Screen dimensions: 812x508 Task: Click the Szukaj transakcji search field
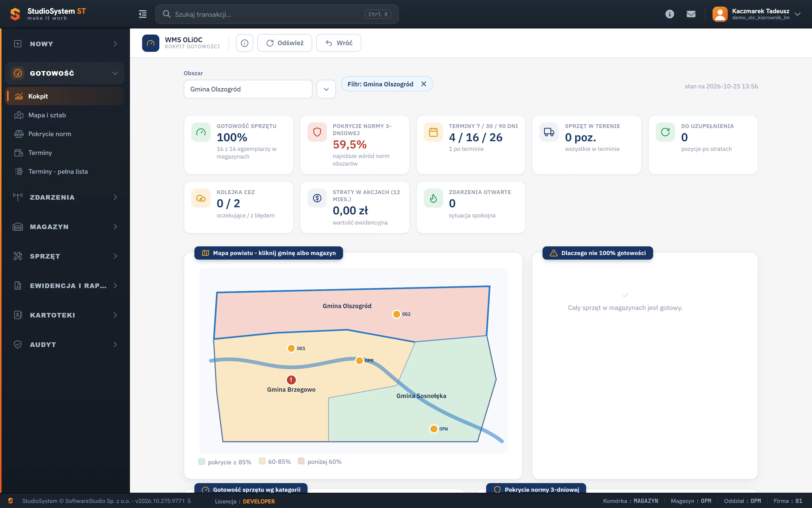coord(277,14)
